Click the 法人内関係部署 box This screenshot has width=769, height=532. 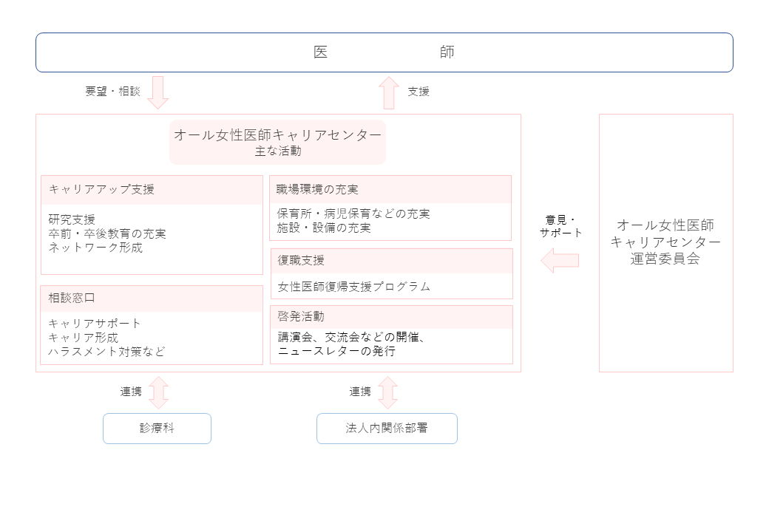[x=387, y=429]
